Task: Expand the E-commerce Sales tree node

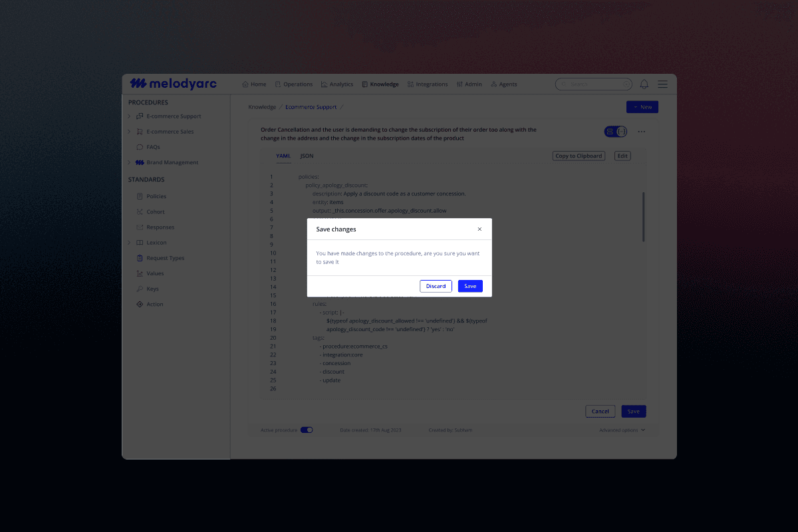Action: tap(129, 132)
